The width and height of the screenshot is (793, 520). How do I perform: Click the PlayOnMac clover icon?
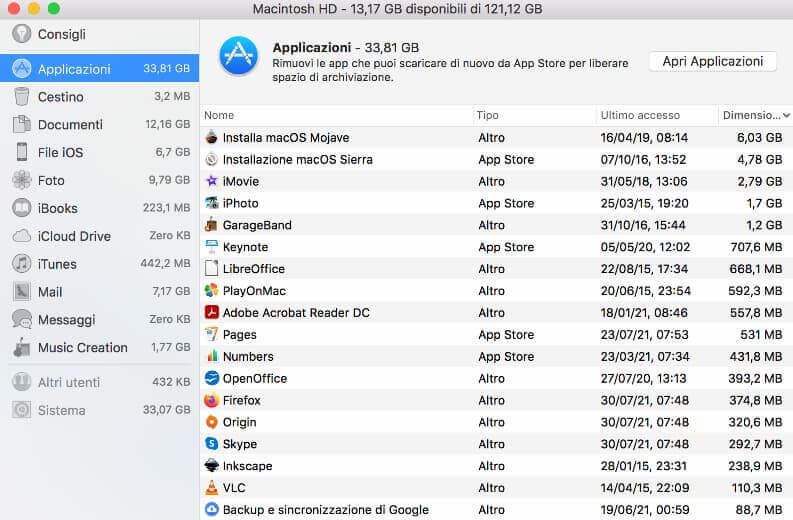tap(211, 290)
